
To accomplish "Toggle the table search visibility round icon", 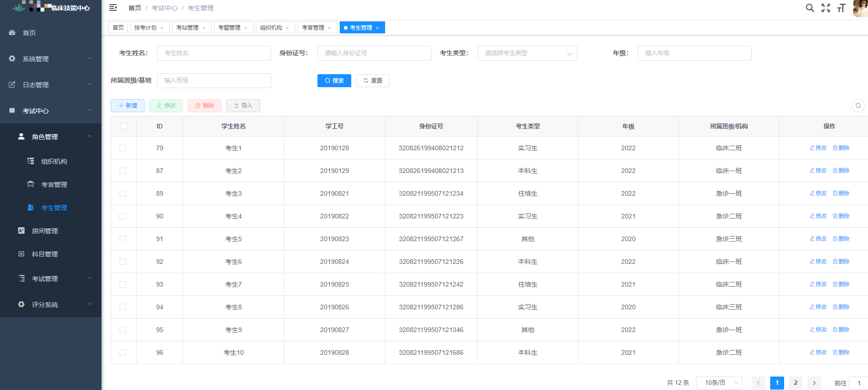I will point(858,106).
